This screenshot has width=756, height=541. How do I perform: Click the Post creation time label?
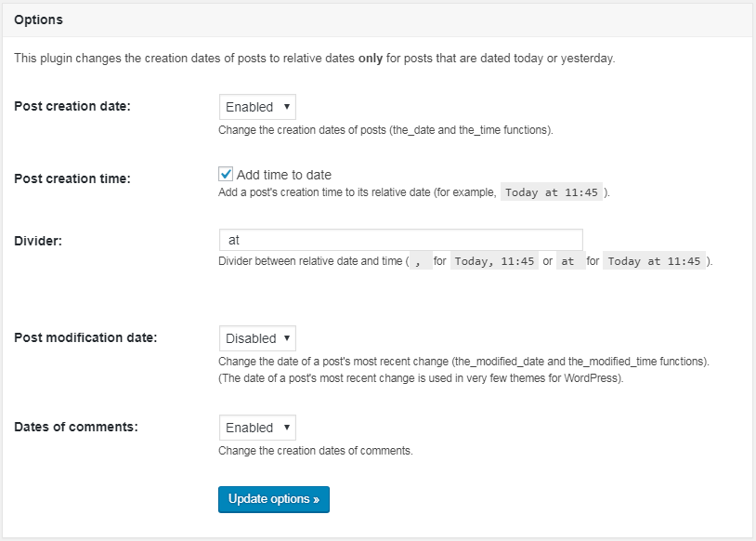(72, 178)
